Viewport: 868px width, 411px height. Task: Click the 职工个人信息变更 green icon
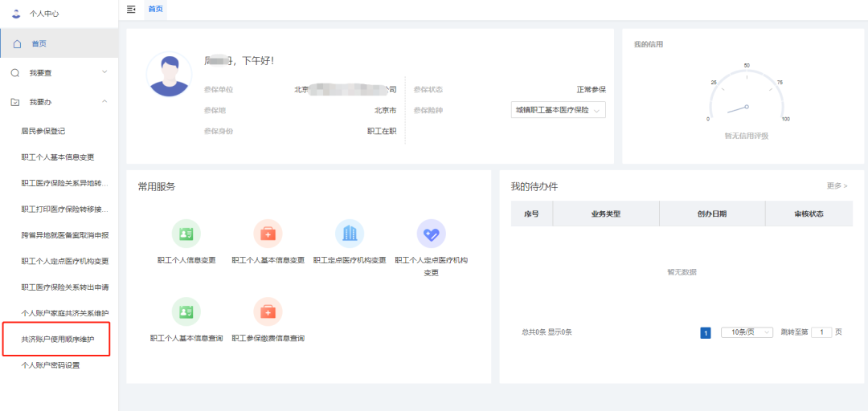pyautogui.click(x=186, y=234)
